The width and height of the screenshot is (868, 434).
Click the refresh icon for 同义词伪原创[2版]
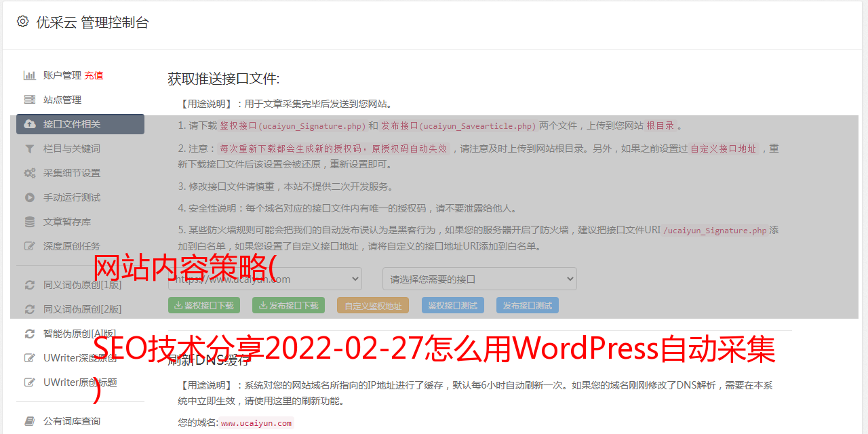pos(30,309)
